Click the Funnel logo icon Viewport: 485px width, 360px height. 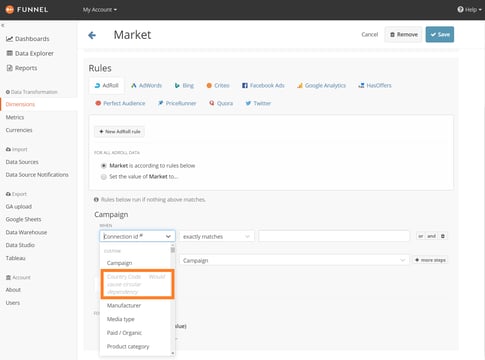click(10, 10)
